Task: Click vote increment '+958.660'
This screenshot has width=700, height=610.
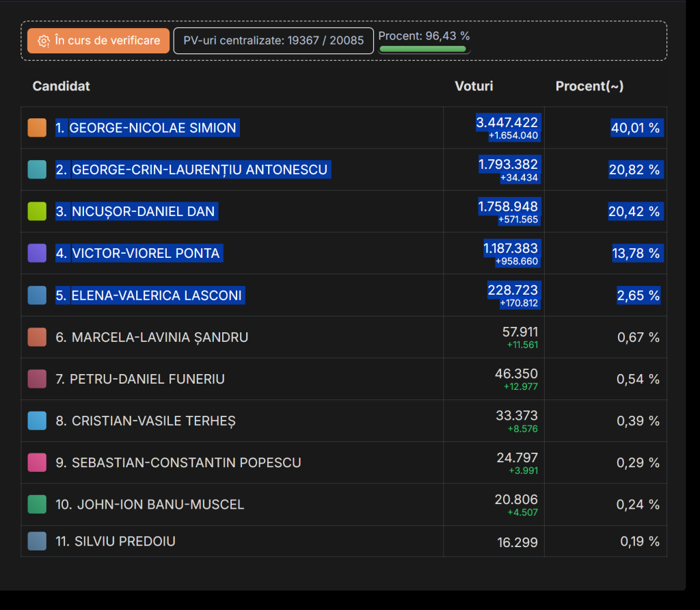Action: point(517,261)
